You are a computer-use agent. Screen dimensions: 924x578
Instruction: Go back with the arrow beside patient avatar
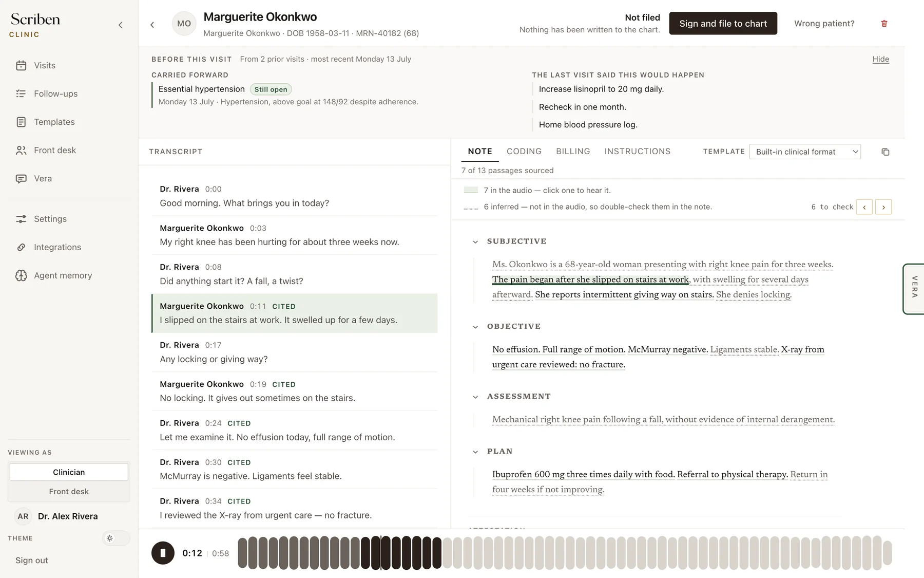pos(152,25)
